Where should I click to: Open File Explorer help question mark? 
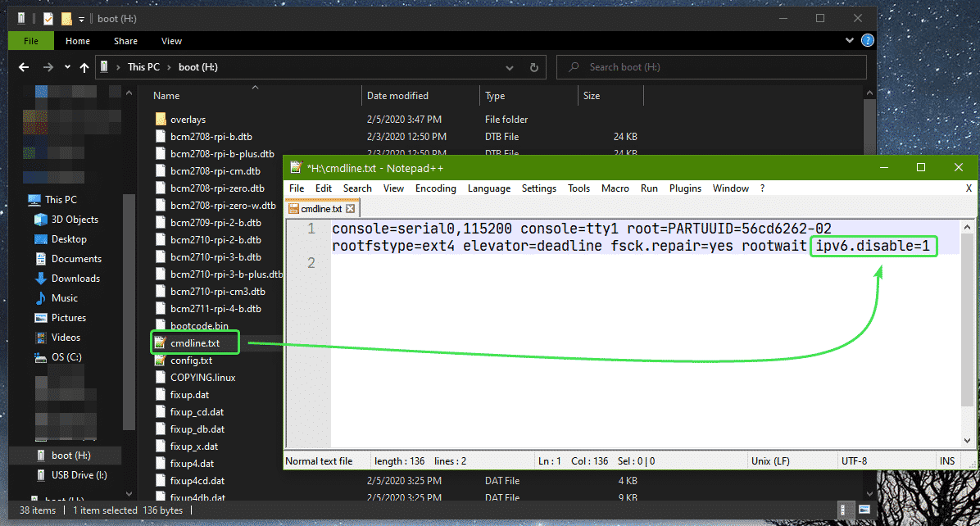tap(868, 40)
